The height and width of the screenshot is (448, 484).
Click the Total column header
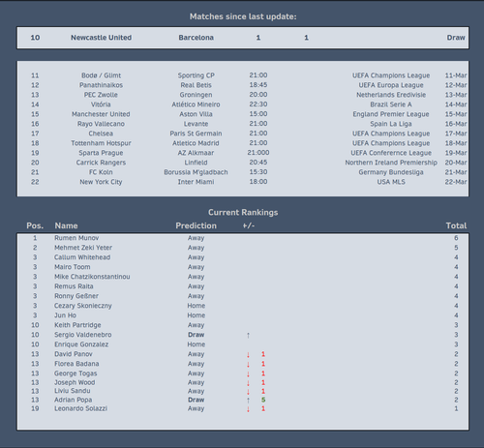(456, 225)
